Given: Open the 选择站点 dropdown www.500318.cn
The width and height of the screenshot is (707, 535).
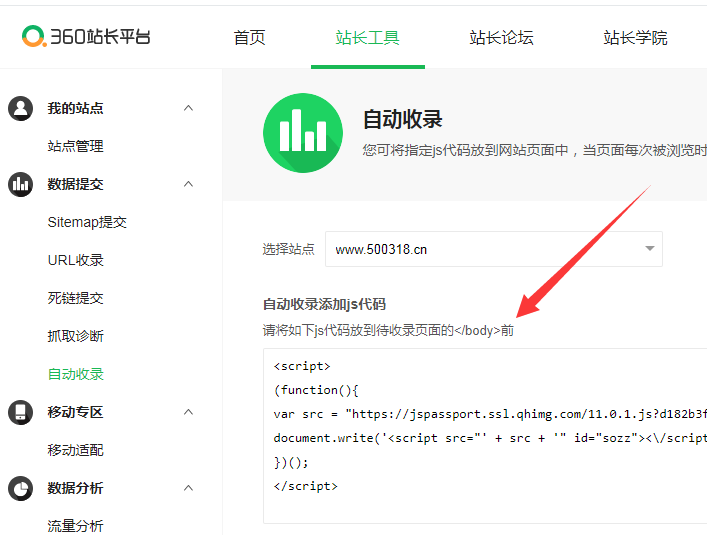Looking at the screenshot, I should [x=494, y=249].
